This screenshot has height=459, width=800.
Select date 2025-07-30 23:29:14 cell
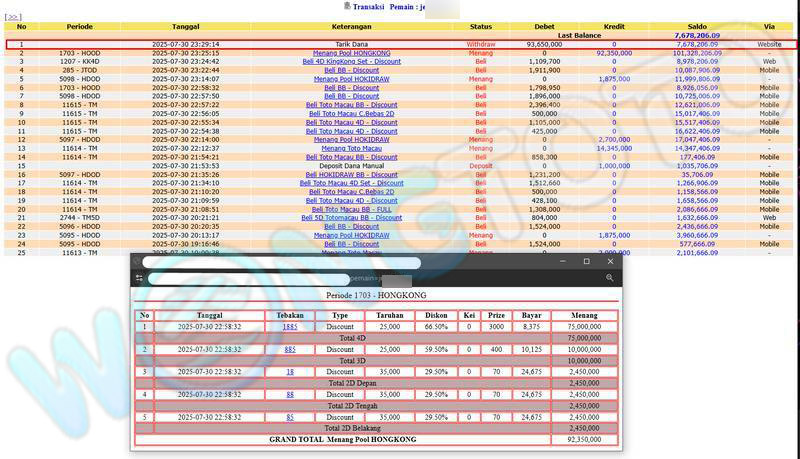click(186, 44)
